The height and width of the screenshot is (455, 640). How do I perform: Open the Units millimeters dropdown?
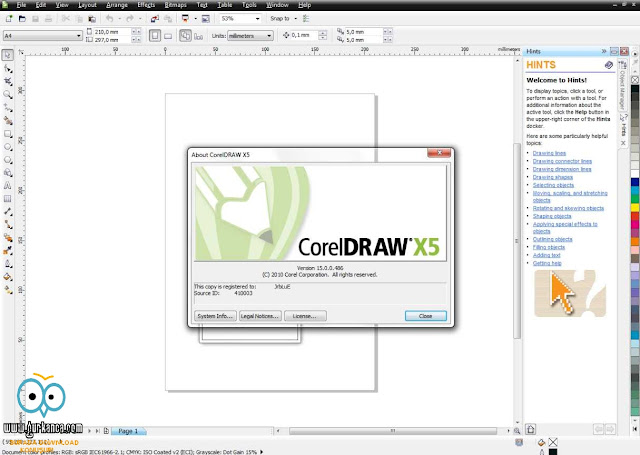269,36
